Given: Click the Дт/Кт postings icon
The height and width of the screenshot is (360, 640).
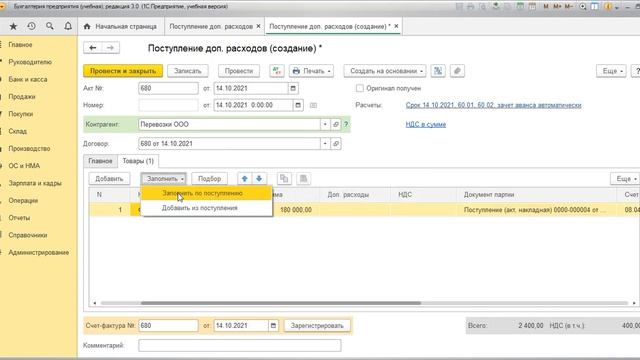Looking at the screenshot, I should 277,71.
